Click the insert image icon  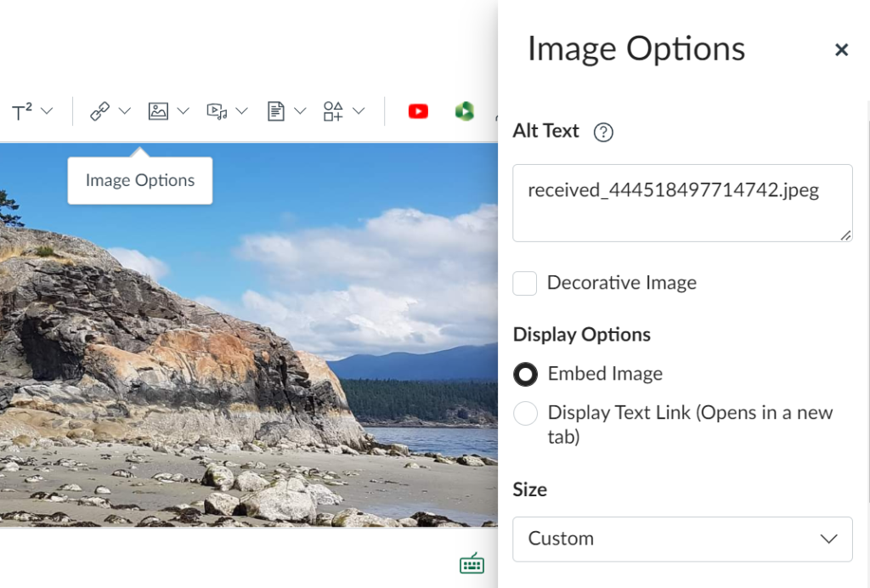(158, 111)
